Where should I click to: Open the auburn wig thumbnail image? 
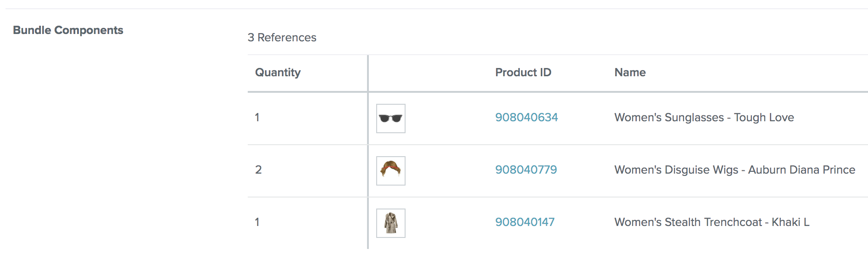[x=390, y=171]
